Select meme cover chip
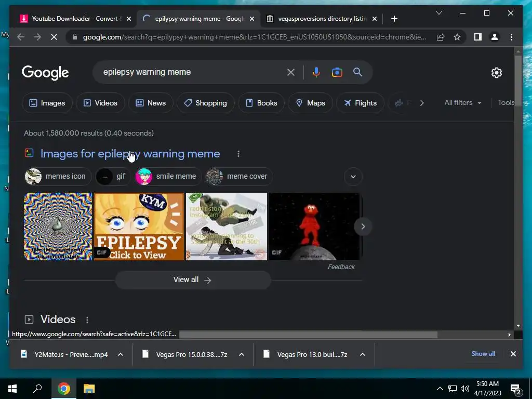This screenshot has width=532, height=399. tap(239, 177)
